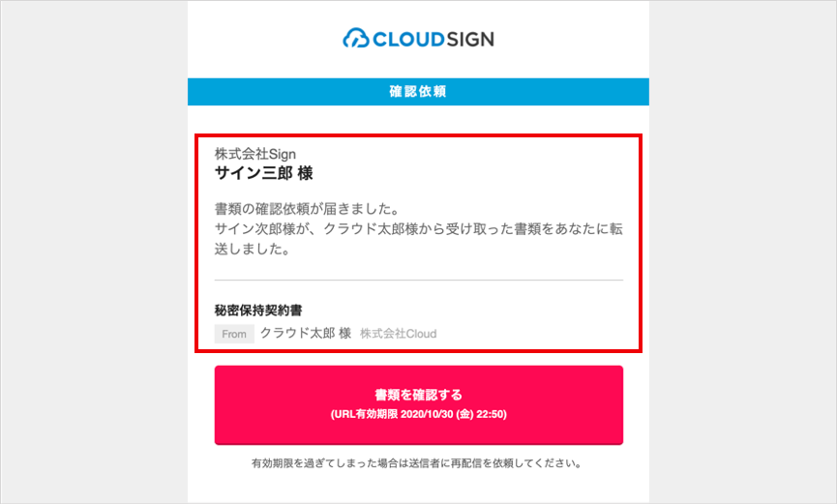The image size is (837, 504).
Task: Click the gray page background beside the email
Action: [x=94, y=251]
